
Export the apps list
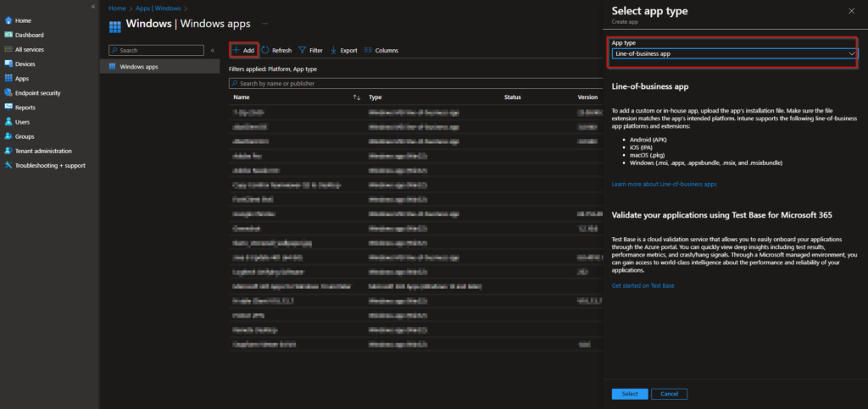343,50
